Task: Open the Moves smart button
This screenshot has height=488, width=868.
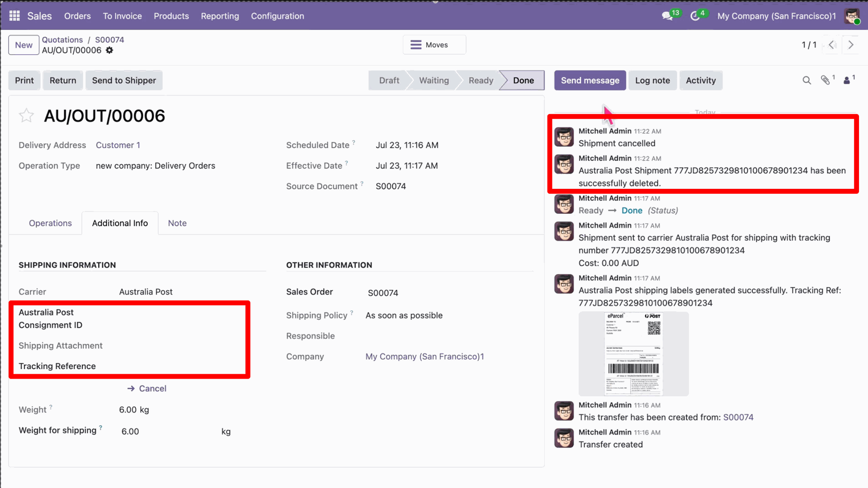Action: [x=434, y=45]
